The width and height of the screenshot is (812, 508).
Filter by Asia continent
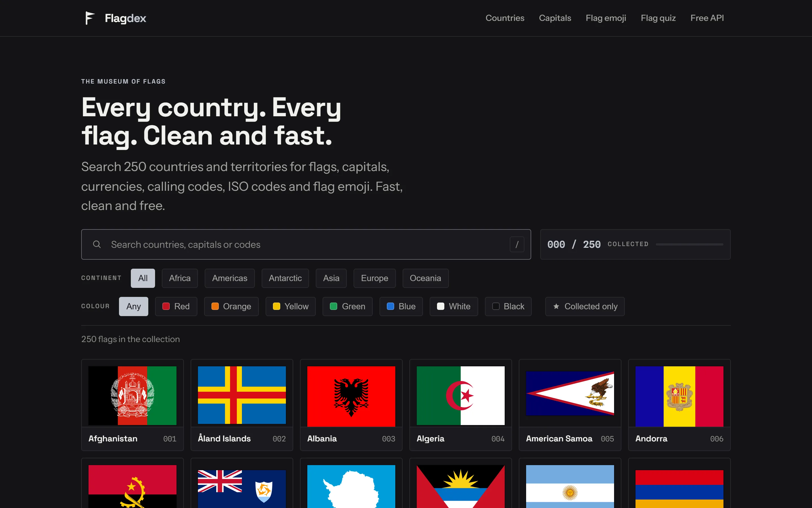point(331,278)
